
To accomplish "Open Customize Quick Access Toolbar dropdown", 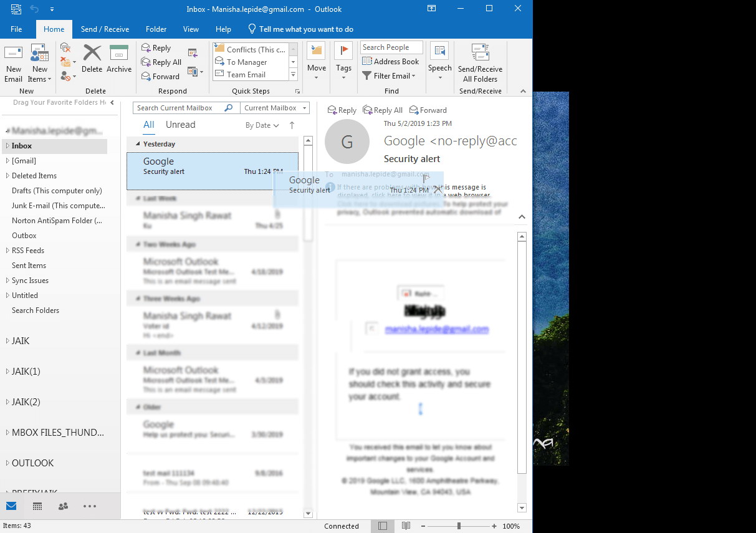I will click(52, 9).
